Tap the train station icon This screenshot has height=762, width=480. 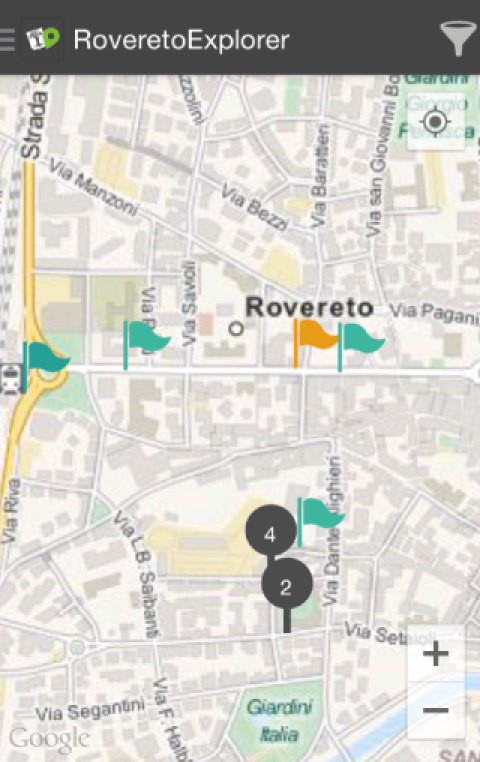(11, 378)
